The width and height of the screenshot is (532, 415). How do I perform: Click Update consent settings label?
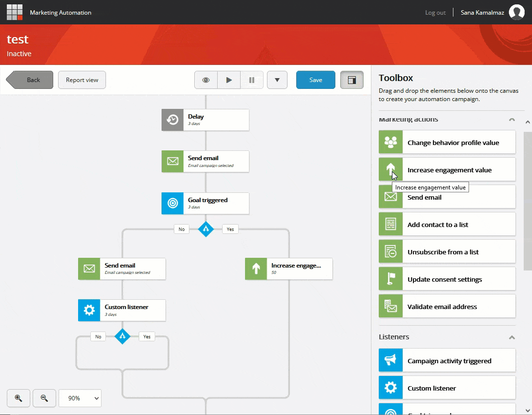click(445, 279)
